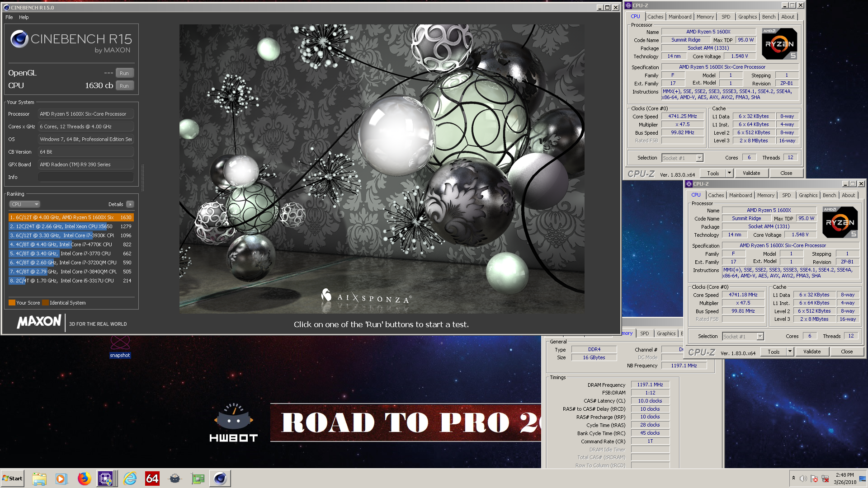Select the Core i7-3770 ranking entry

[x=71, y=253]
